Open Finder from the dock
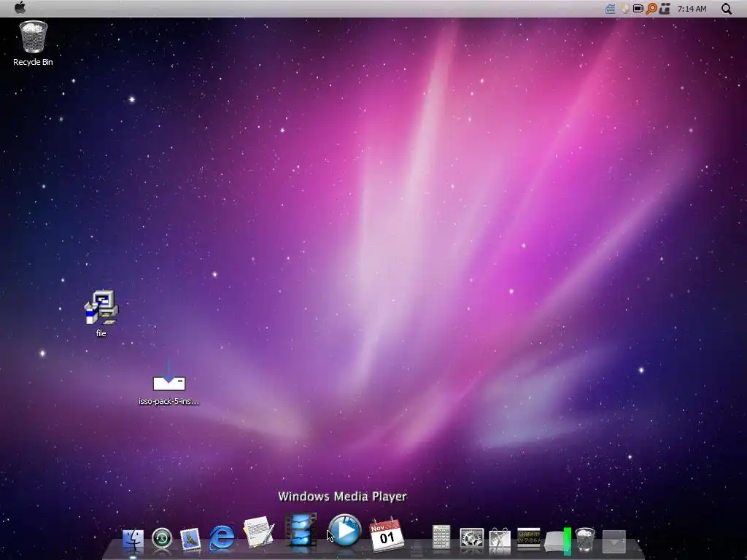747x560 pixels. [133, 540]
